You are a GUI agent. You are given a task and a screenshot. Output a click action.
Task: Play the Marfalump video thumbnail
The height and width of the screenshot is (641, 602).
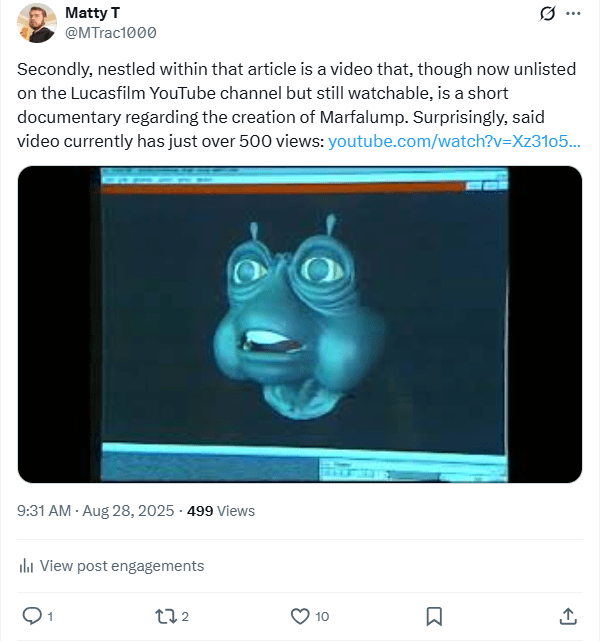click(300, 324)
